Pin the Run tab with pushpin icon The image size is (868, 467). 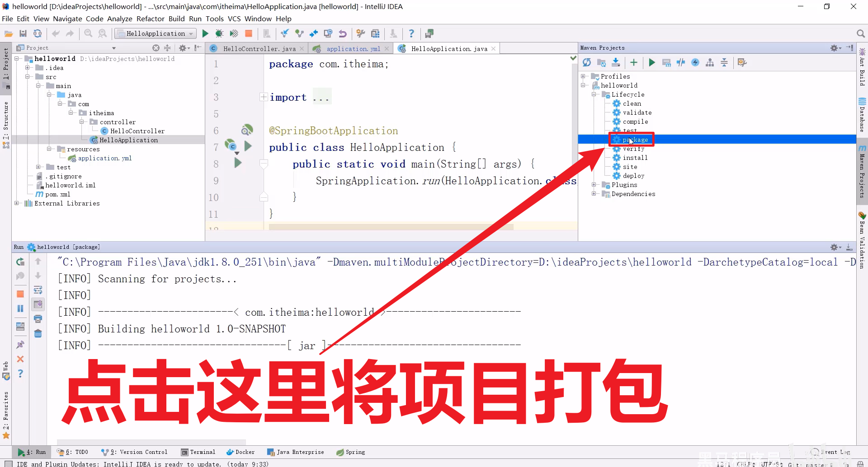click(x=20, y=345)
